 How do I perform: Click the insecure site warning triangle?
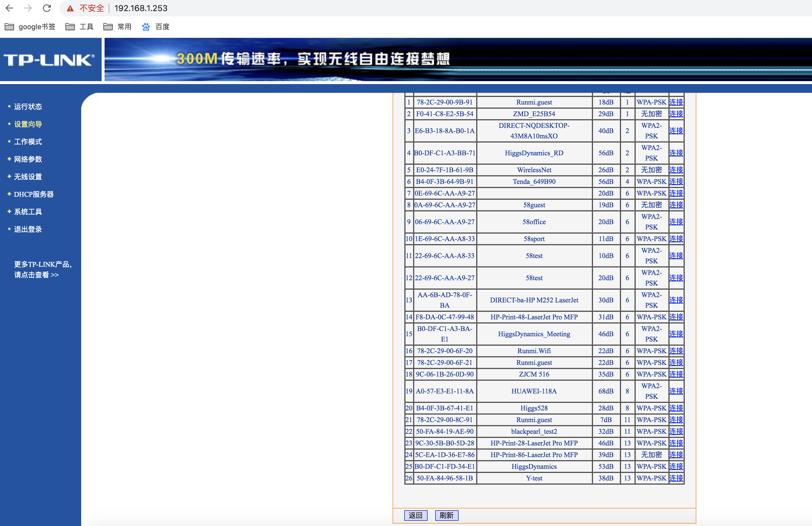click(70, 8)
